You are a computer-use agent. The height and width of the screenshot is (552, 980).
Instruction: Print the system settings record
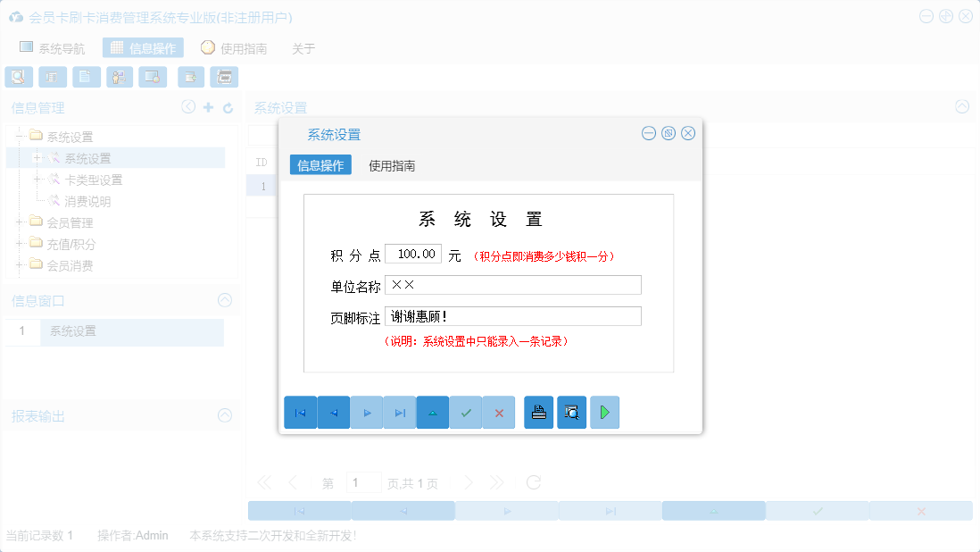pos(538,412)
